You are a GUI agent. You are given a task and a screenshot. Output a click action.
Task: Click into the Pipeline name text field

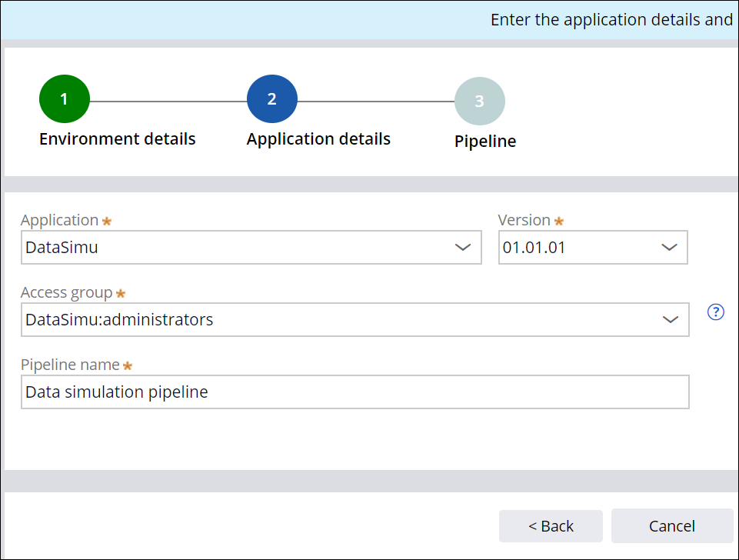(x=355, y=392)
